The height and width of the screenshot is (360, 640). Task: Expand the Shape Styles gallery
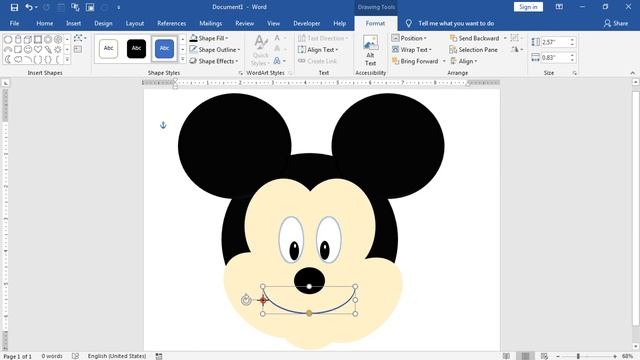(182, 60)
